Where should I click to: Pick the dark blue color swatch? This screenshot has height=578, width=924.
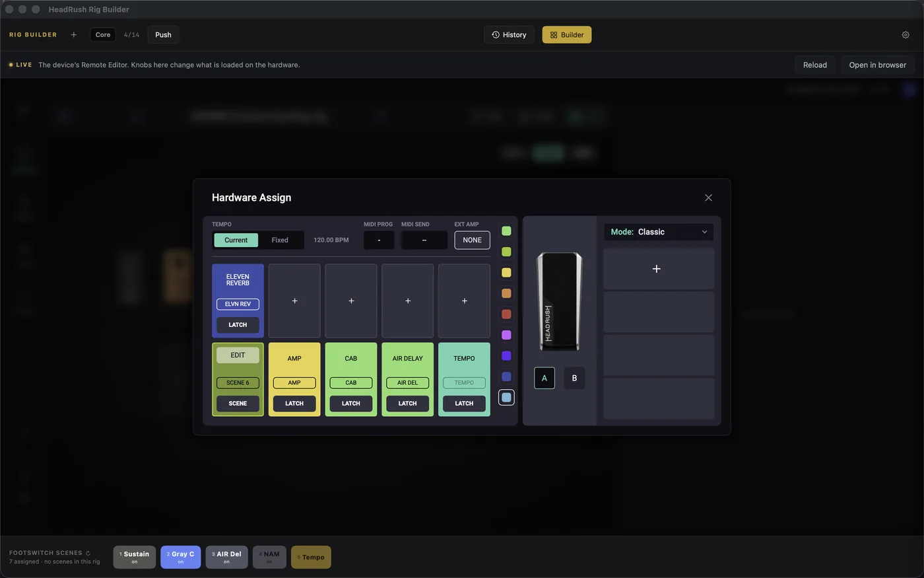point(506,377)
